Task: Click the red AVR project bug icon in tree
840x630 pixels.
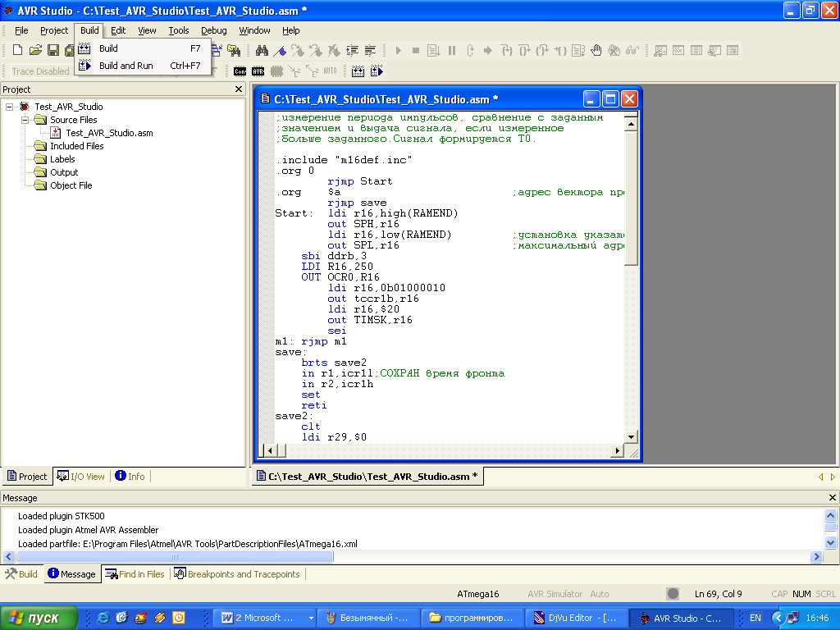Action: tap(25, 107)
